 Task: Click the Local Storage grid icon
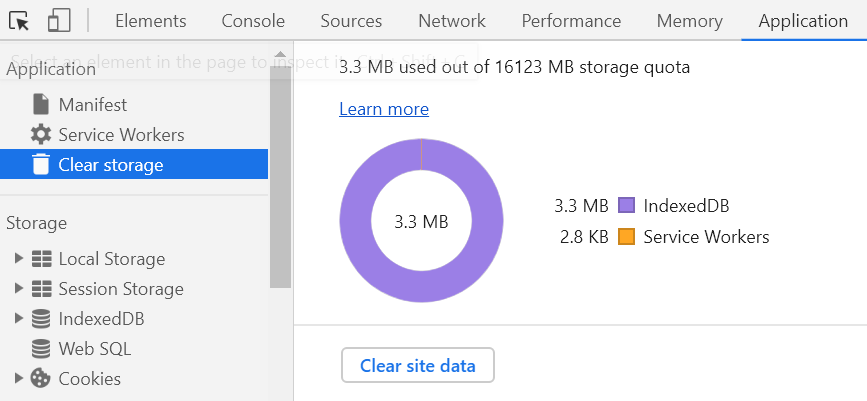(x=41, y=259)
